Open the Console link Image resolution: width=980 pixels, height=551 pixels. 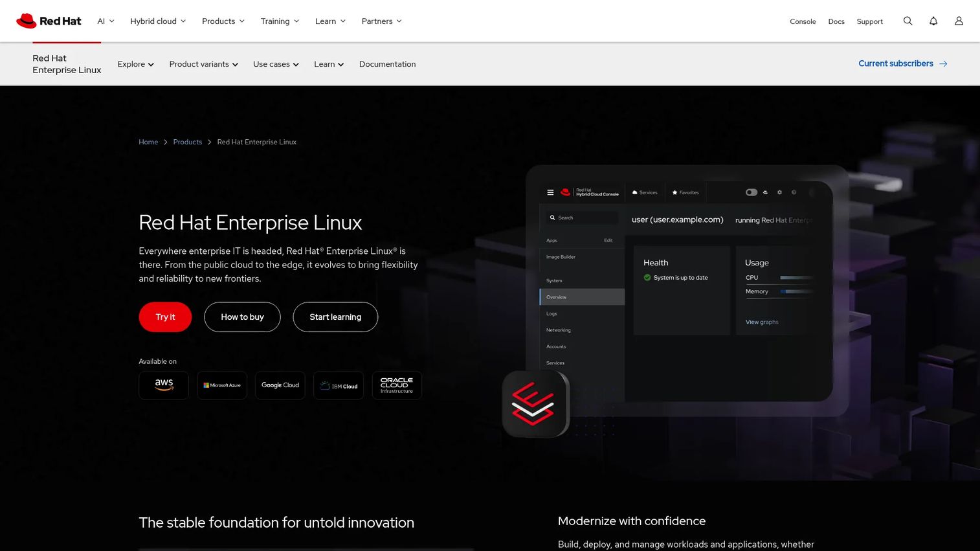803,21
